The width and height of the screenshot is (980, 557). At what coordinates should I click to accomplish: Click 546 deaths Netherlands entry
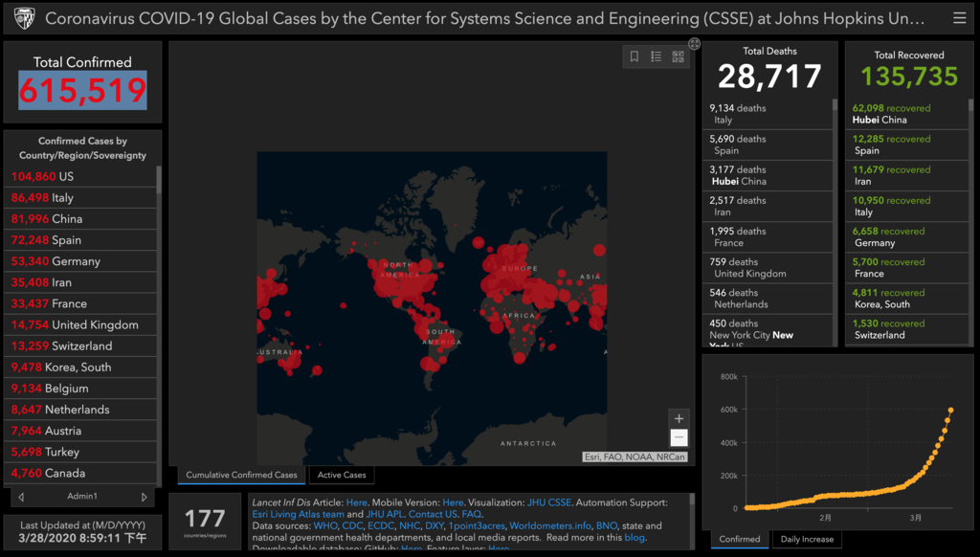pyautogui.click(x=767, y=299)
